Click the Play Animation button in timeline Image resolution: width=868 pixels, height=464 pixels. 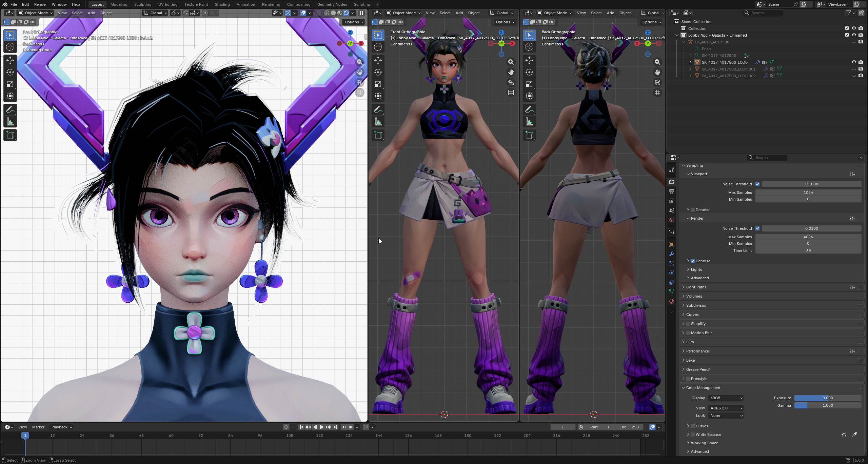[x=321, y=427]
